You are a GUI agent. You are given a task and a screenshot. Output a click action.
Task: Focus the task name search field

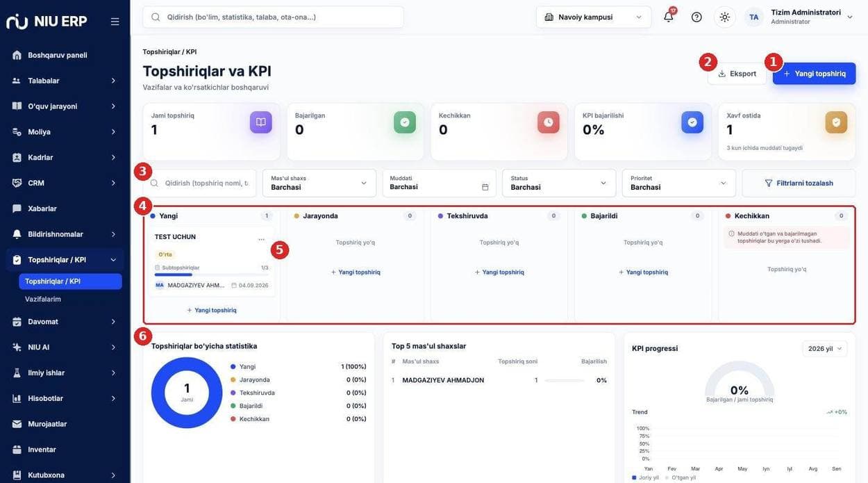[199, 183]
